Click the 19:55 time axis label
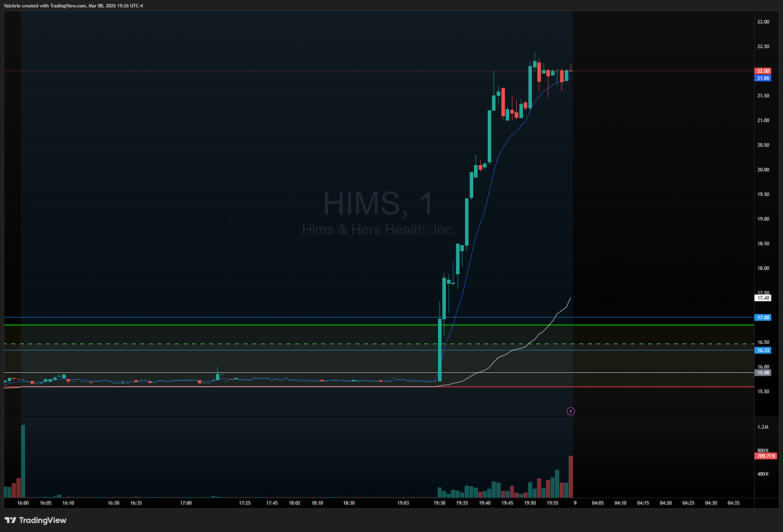This screenshot has height=532, width=783. coord(552,503)
